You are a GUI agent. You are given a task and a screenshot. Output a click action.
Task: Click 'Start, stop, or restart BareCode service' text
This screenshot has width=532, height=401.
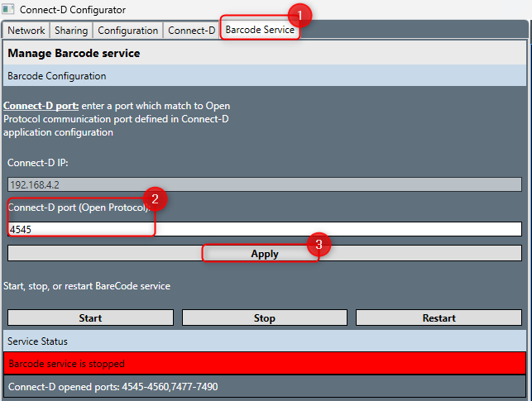point(87,286)
